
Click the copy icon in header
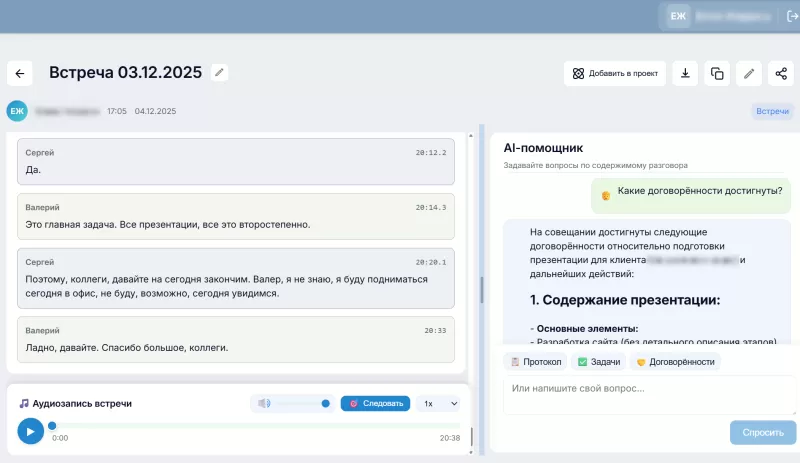click(x=717, y=73)
